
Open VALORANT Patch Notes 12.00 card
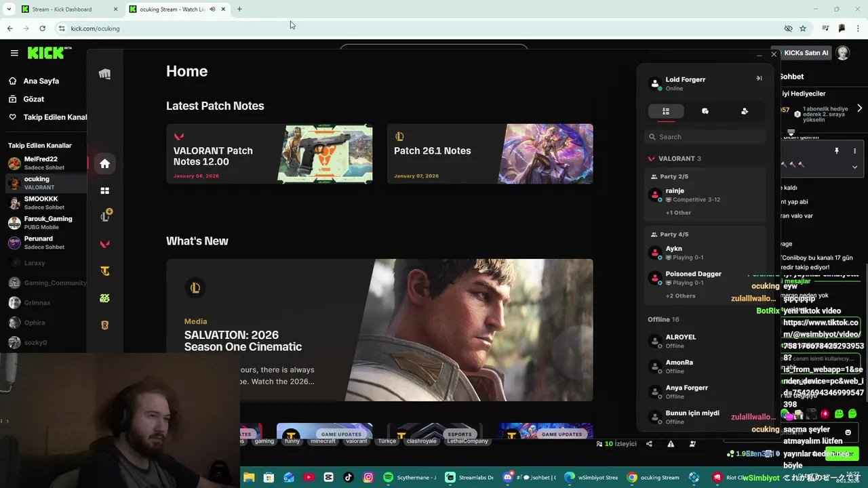269,154
